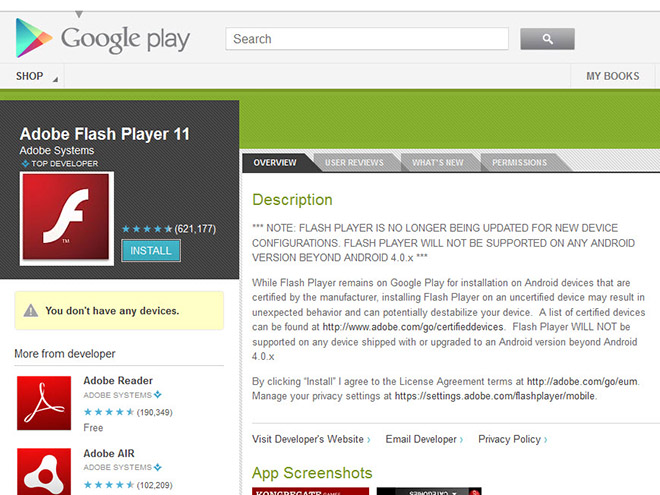Click the Google Play logo

tap(103, 38)
